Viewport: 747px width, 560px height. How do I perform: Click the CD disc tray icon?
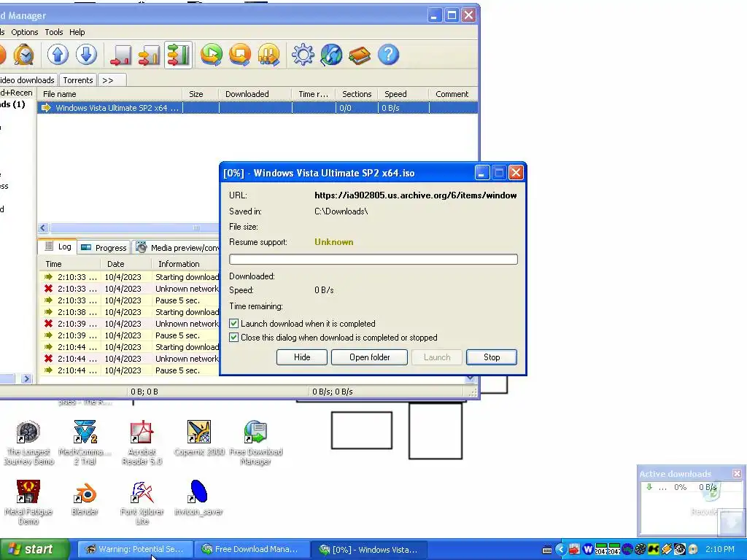pos(693,550)
